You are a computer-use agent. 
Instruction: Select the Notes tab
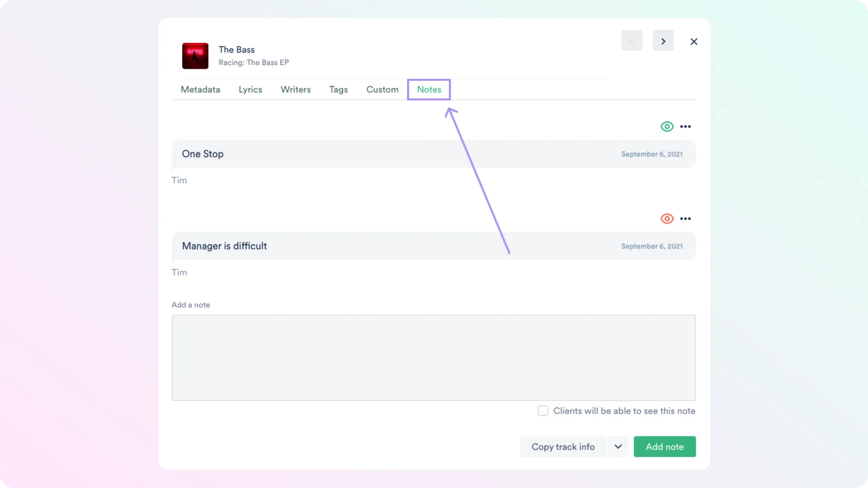click(429, 89)
